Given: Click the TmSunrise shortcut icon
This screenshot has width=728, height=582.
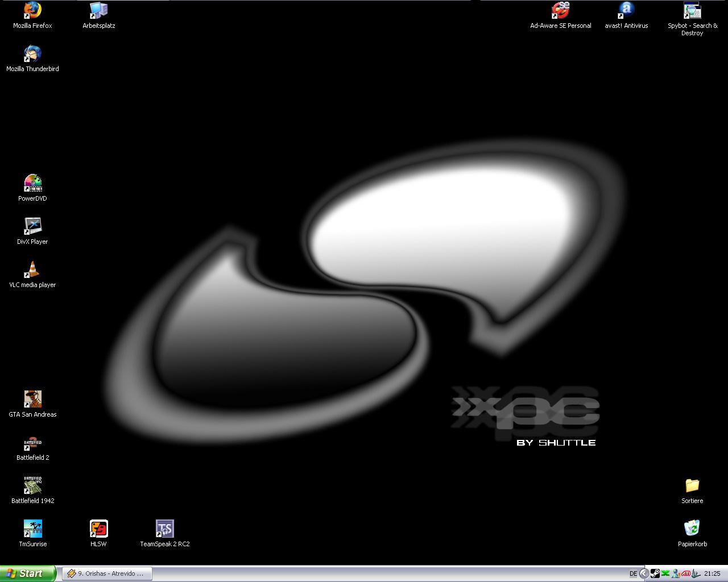Looking at the screenshot, I should coord(32,529).
